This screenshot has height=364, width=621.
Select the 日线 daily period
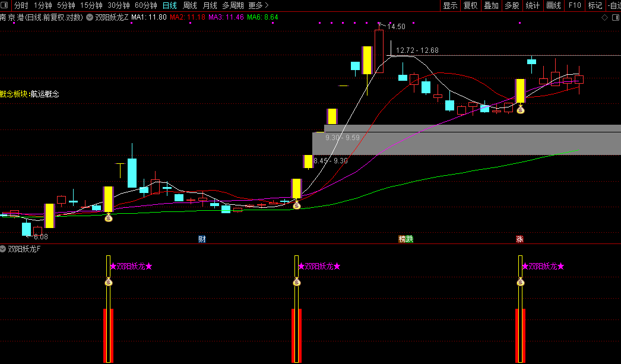[x=170, y=5]
